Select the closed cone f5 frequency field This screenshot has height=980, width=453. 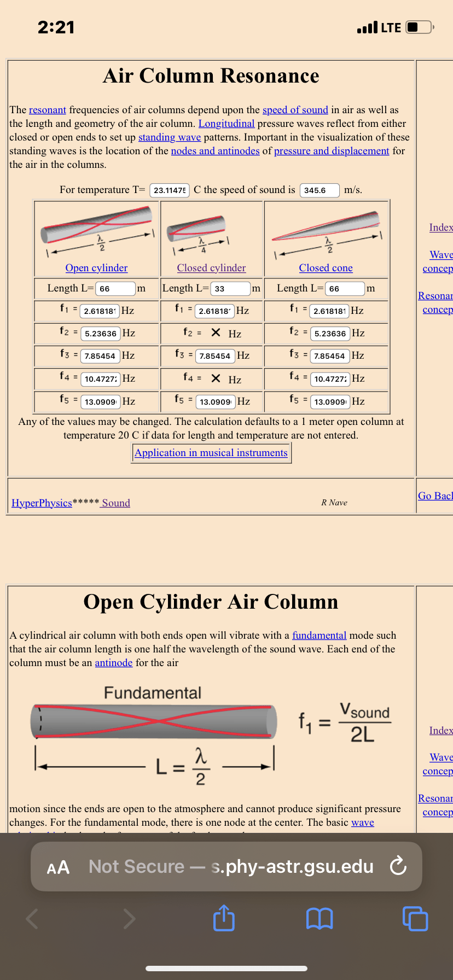click(330, 402)
